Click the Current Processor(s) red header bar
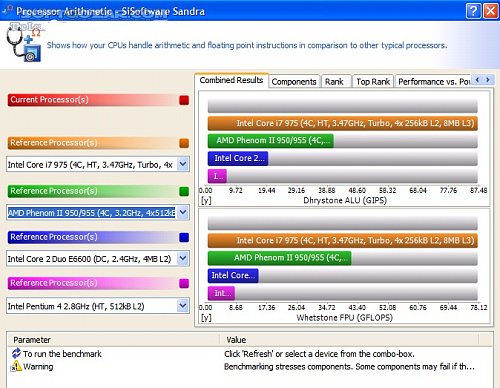 tap(93, 100)
